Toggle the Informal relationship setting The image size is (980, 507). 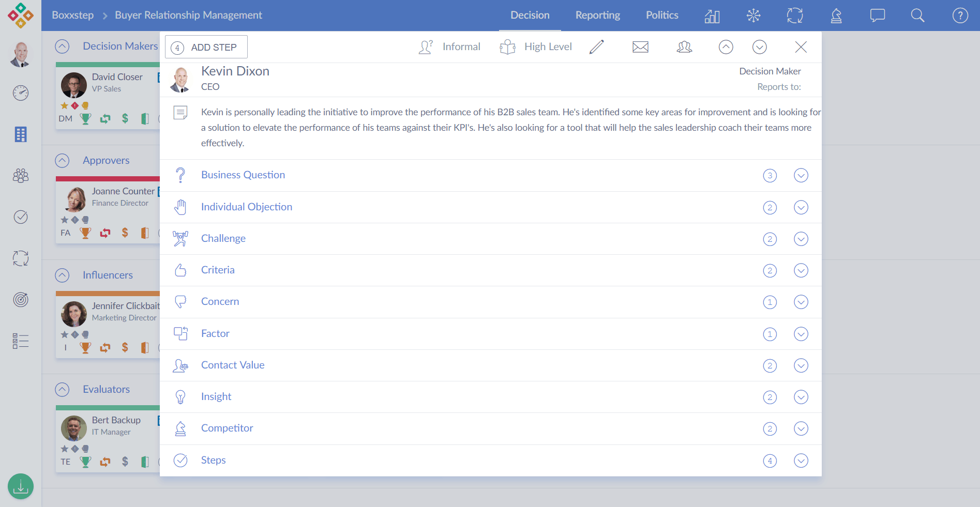pyautogui.click(x=449, y=47)
